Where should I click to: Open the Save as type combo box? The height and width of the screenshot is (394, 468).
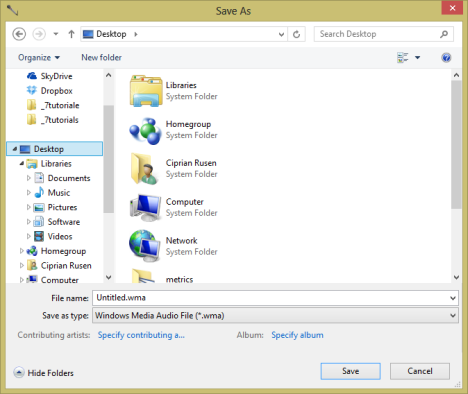[275, 315]
